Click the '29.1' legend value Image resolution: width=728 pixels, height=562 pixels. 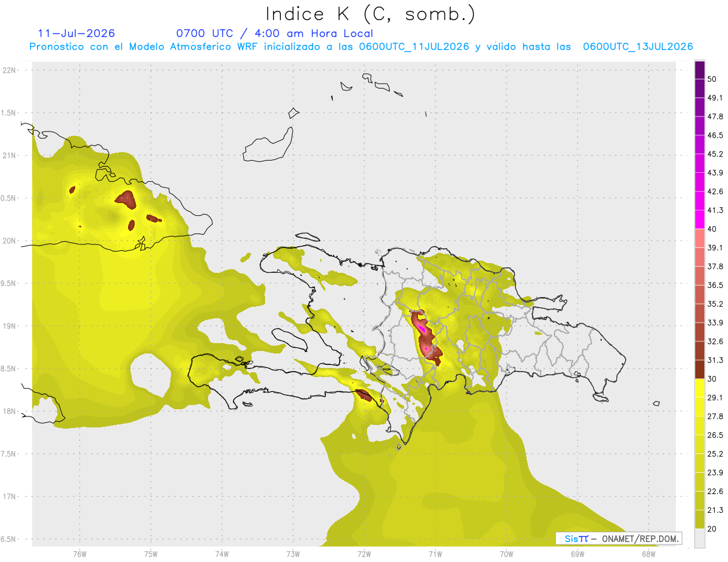click(715, 398)
